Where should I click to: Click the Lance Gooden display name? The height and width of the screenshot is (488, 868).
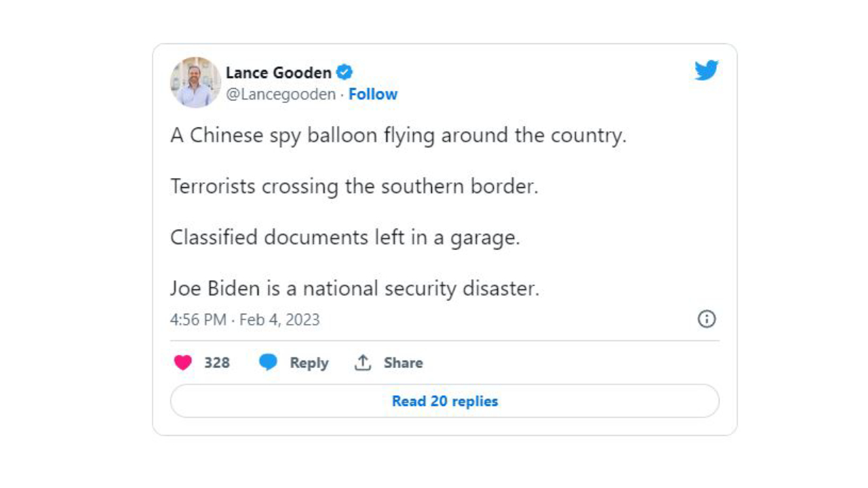(279, 73)
